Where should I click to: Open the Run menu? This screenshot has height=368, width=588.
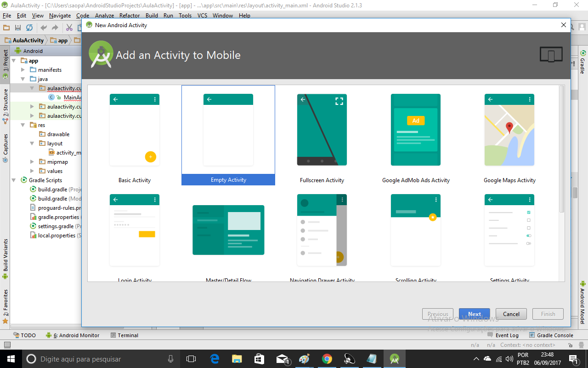point(168,15)
